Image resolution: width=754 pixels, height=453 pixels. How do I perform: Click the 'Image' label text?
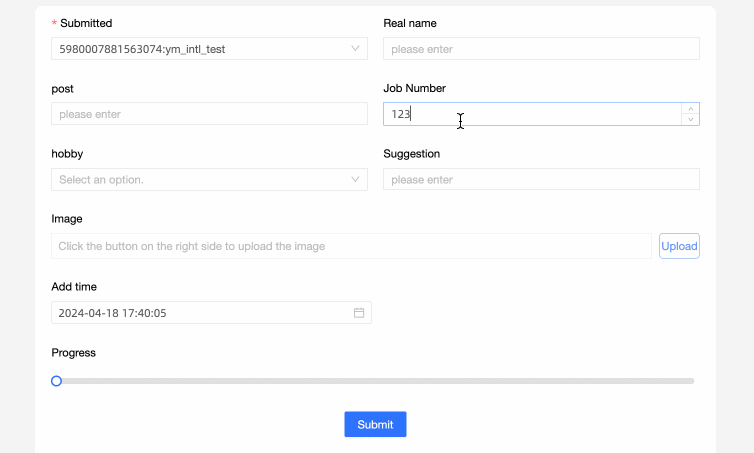(x=67, y=218)
